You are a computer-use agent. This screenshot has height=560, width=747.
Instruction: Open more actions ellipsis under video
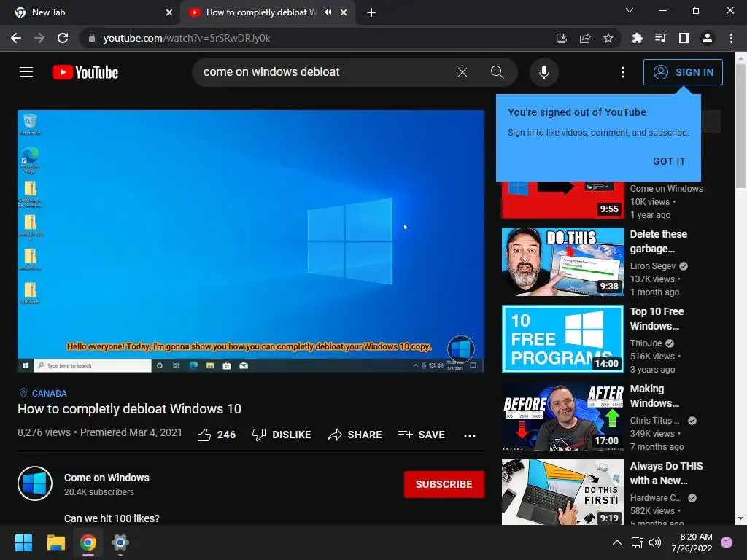tap(470, 435)
